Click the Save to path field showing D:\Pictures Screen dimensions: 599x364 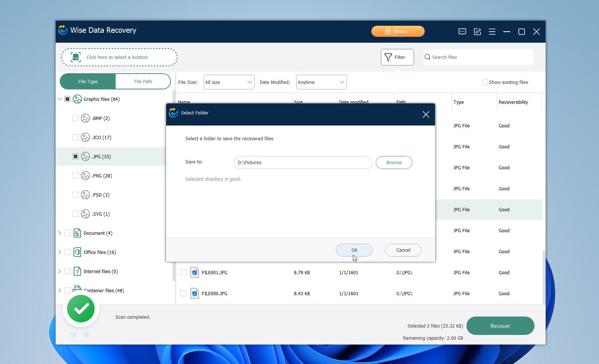[x=302, y=162]
